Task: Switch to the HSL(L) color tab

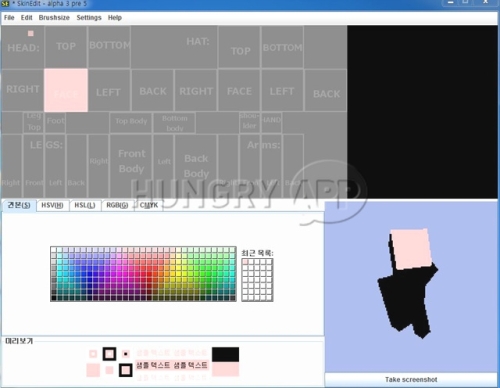Action: 85,205
